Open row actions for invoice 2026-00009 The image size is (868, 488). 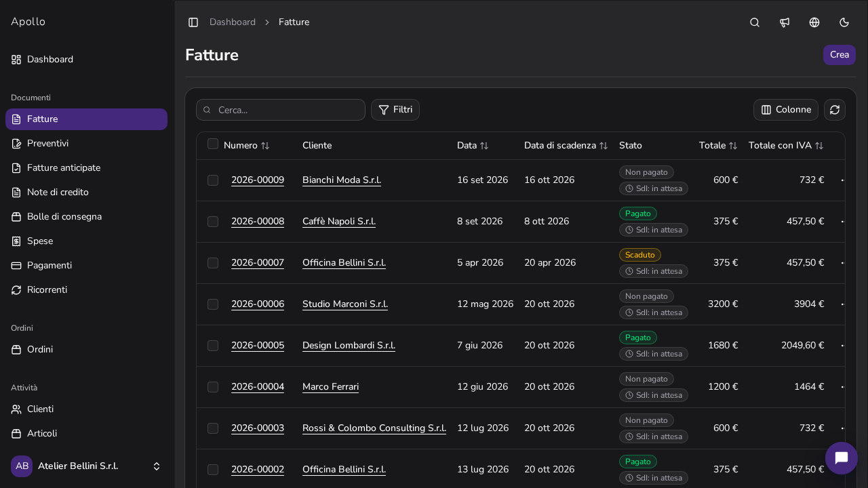(x=842, y=180)
